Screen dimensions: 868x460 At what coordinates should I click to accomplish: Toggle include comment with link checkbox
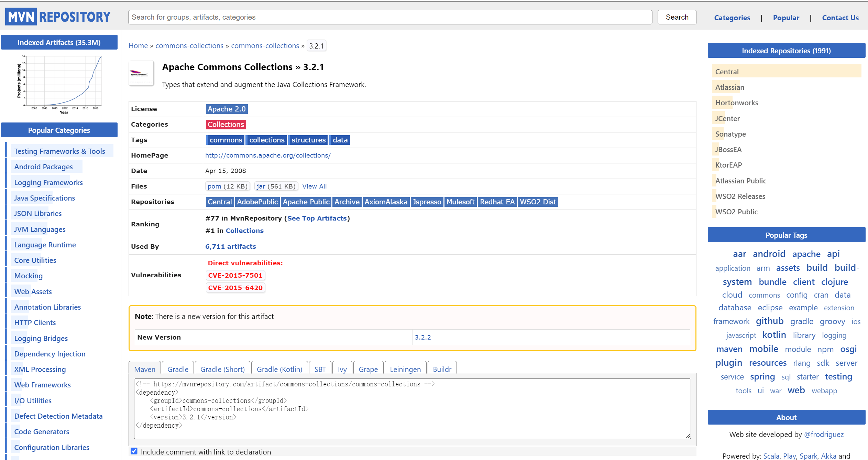[134, 451]
